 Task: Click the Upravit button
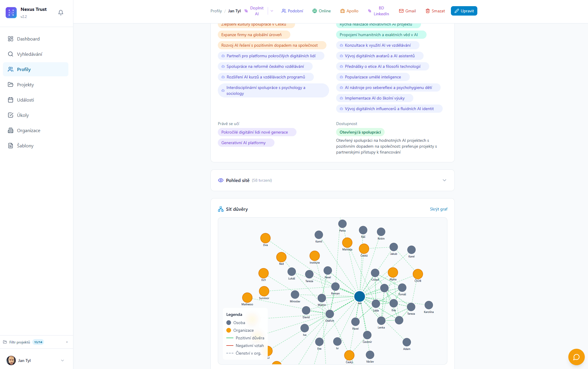coord(464,11)
